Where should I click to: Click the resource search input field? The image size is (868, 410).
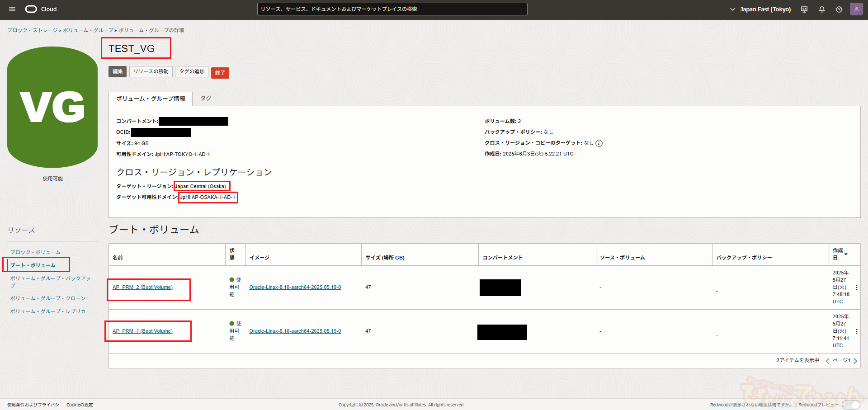[392, 9]
